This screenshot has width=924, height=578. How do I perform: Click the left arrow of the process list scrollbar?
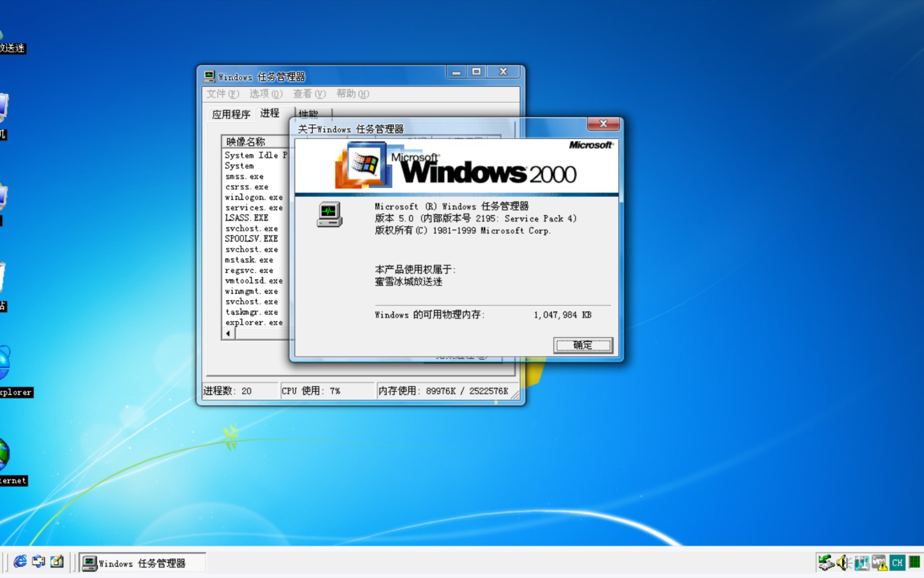point(228,333)
